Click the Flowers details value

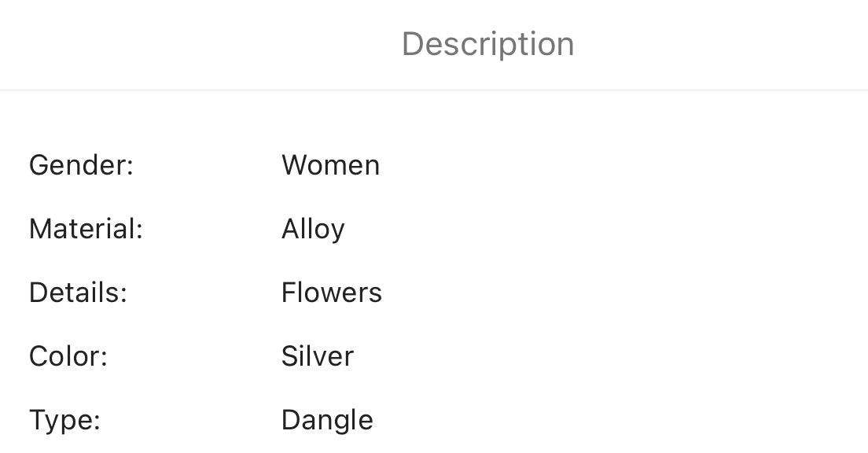(x=331, y=293)
